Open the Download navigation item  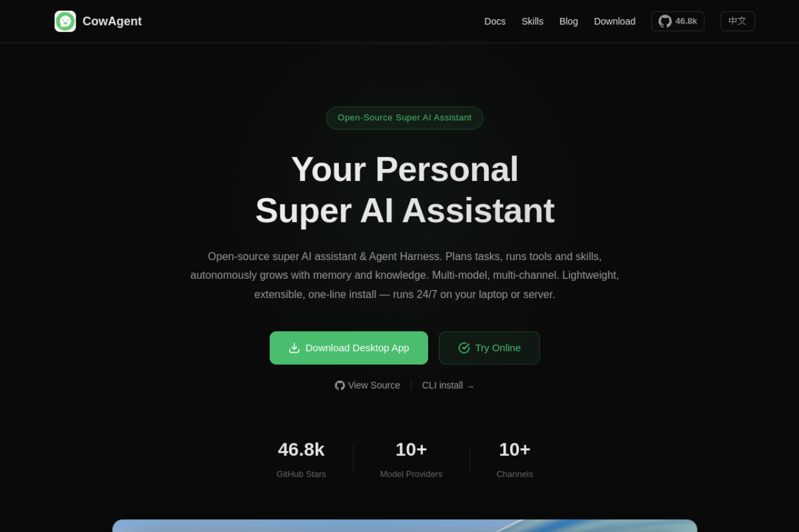tap(615, 21)
